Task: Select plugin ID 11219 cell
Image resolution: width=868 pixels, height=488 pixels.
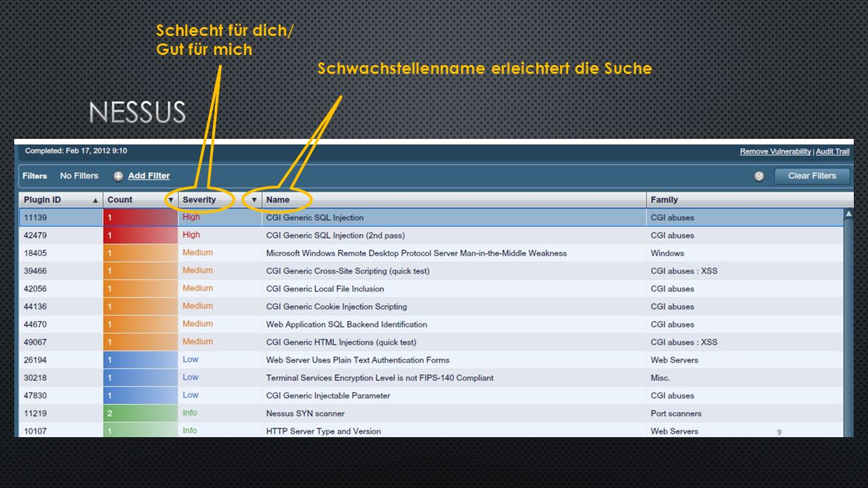Action: coord(61,413)
